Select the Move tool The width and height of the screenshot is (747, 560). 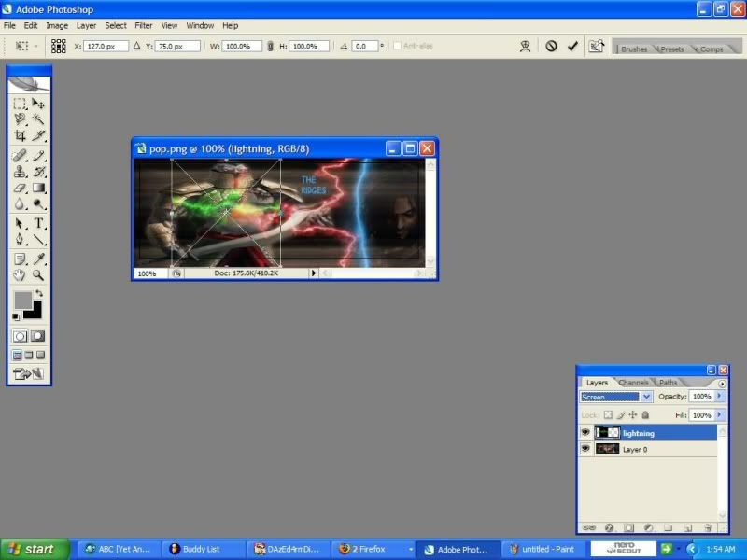click(38, 104)
